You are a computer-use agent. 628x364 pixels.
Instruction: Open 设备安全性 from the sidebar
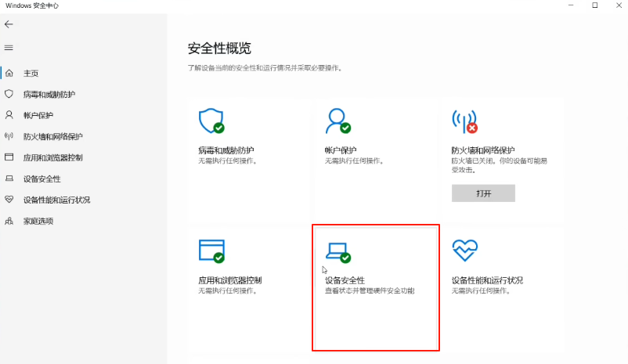(x=42, y=179)
